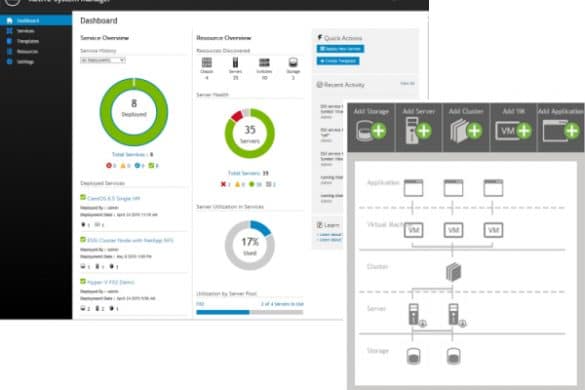Click the green healthy icon under Total Servers
This screenshot has width=585, height=390.
click(x=251, y=184)
